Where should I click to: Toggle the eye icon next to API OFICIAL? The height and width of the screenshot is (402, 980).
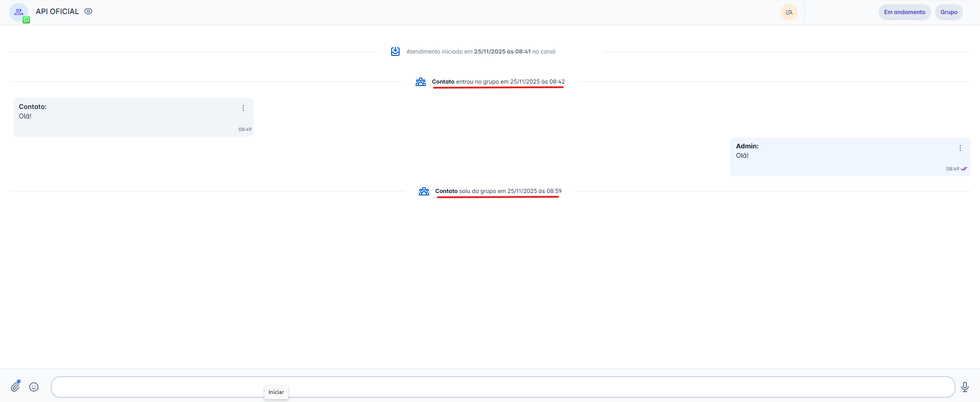[x=88, y=11]
